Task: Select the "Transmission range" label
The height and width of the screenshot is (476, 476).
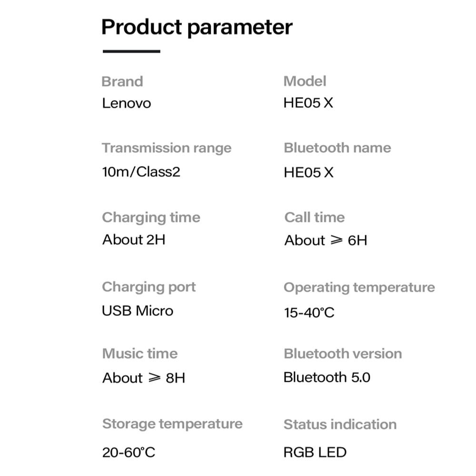Action: point(167,148)
